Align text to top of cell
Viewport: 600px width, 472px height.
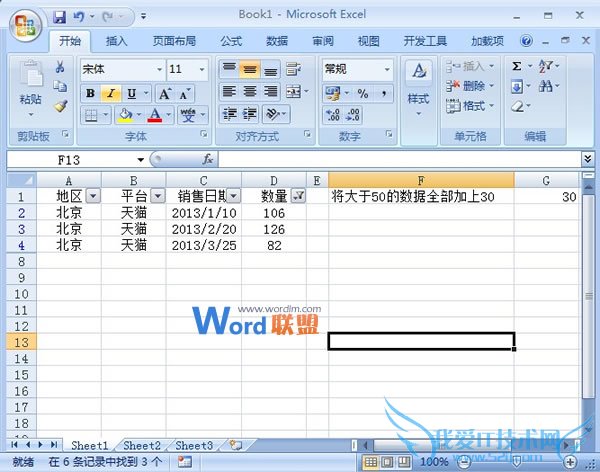229,69
